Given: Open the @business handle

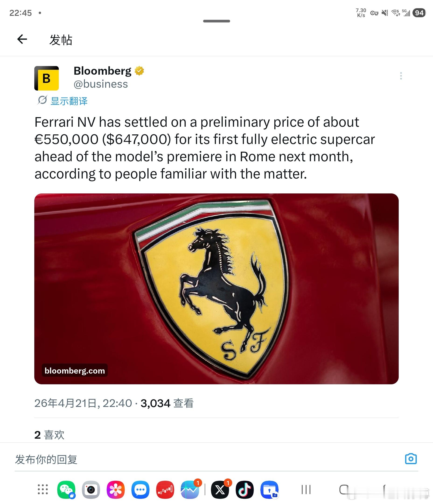Looking at the screenshot, I should (101, 84).
